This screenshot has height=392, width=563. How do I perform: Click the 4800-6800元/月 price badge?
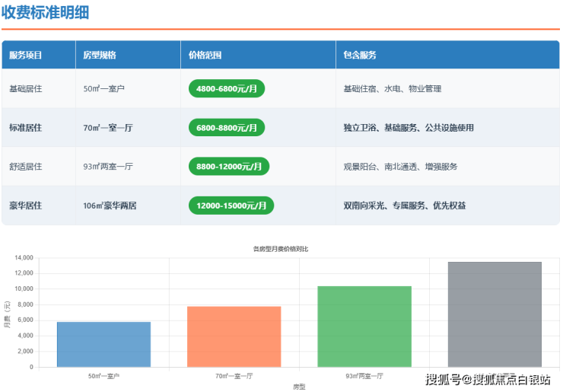[226, 89]
